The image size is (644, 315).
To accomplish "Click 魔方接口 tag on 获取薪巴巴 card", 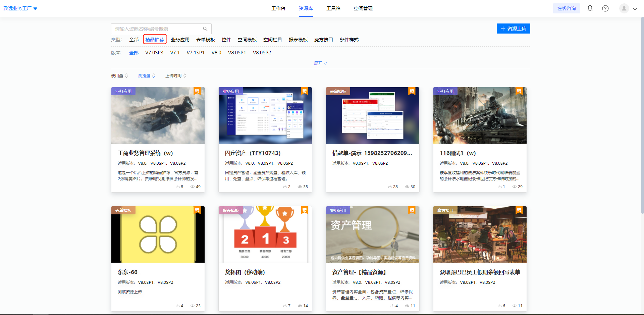I will (445, 210).
